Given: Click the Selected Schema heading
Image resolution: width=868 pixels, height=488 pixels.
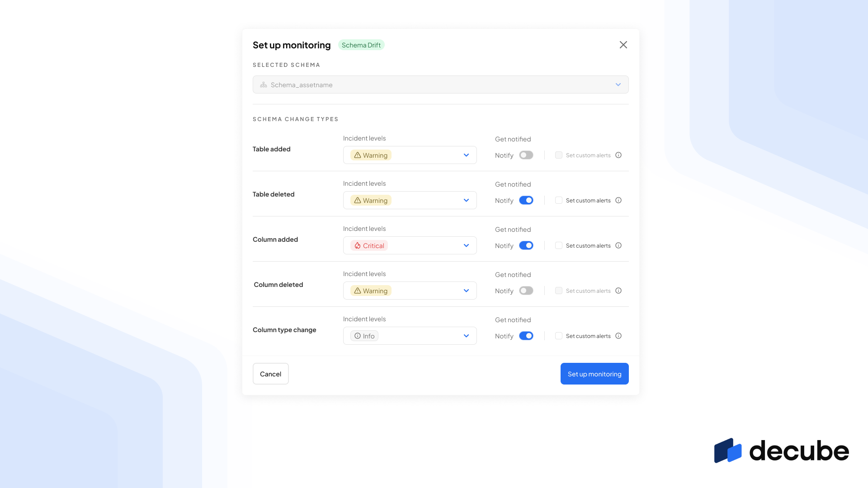Looking at the screenshot, I should tap(286, 65).
